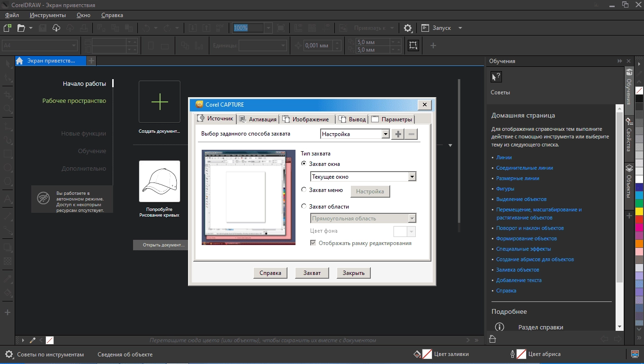
Task: Switch to the Изображение tab
Action: 306,119
